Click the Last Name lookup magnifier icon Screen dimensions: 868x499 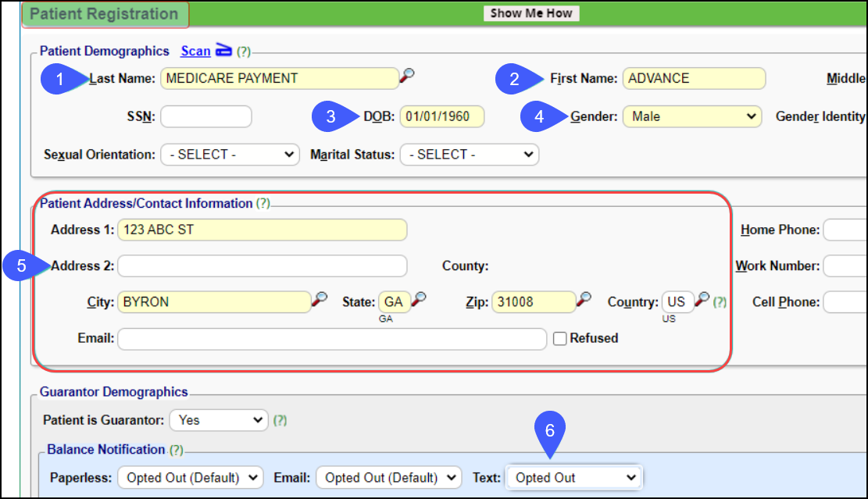point(407,76)
